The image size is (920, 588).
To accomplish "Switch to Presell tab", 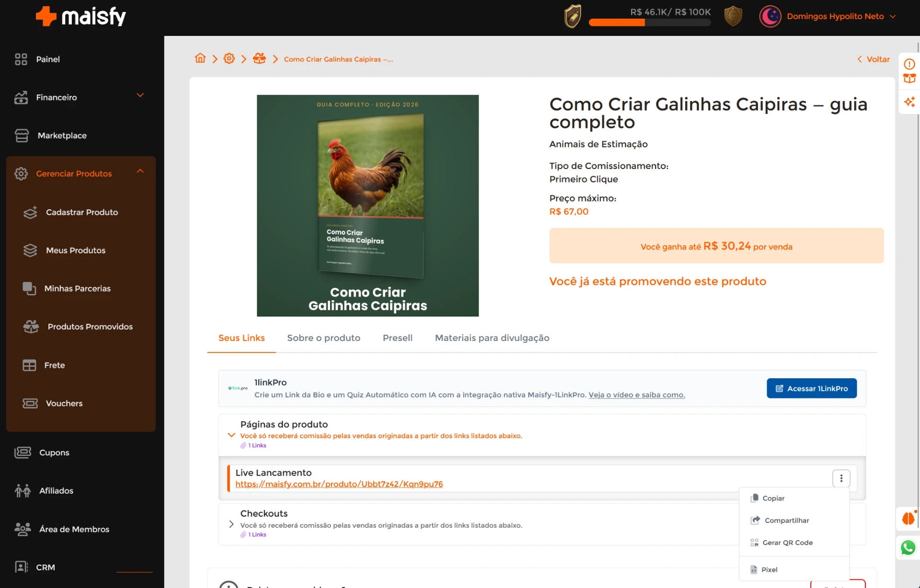I will [x=397, y=338].
